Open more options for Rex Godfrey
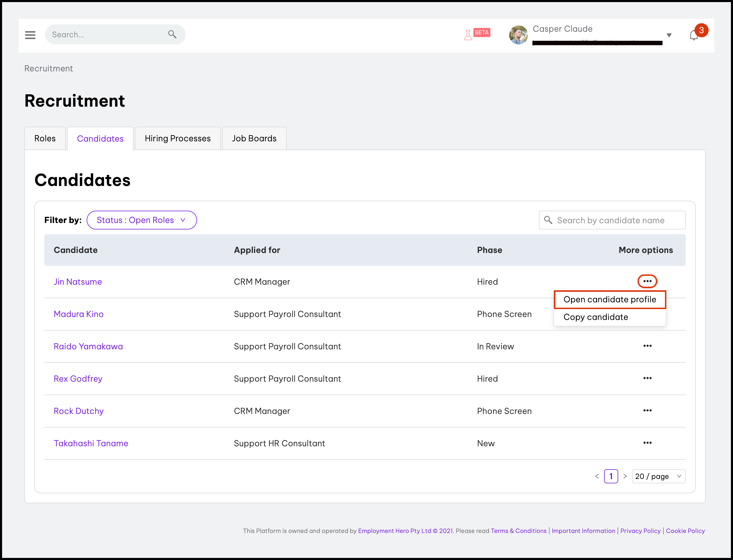Image resolution: width=733 pixels, height=560 pixels. 647,378
